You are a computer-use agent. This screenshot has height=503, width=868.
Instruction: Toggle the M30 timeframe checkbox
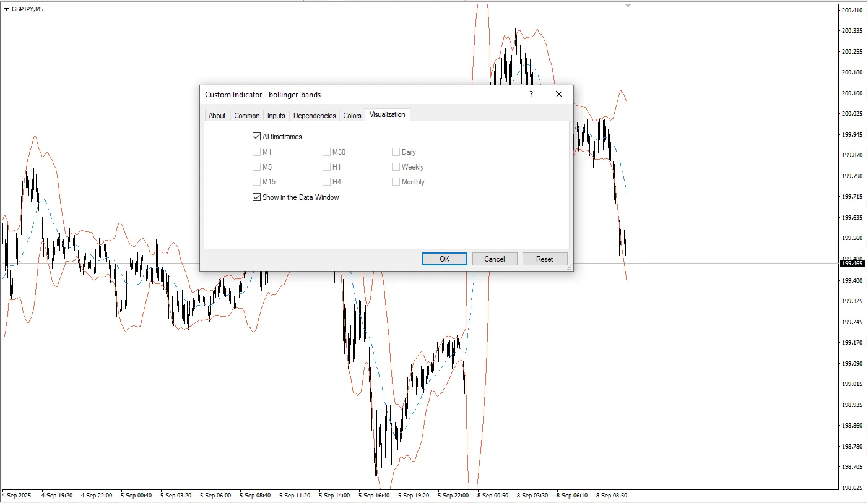tap(327, 152)
